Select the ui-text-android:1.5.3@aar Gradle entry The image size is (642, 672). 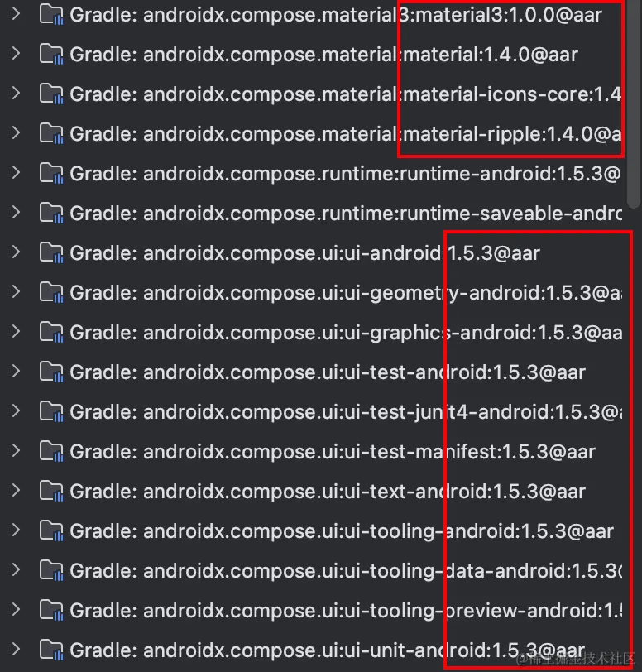[x=328, y=492]
